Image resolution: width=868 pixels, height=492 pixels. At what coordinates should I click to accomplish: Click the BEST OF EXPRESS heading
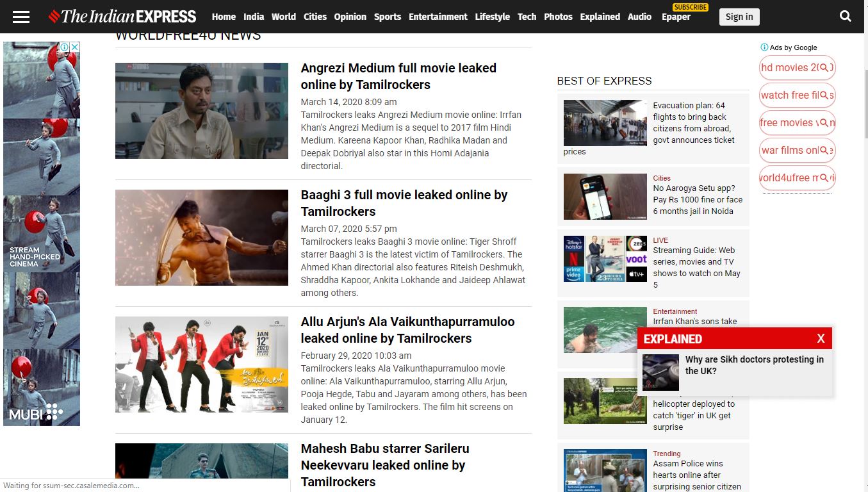604,81
